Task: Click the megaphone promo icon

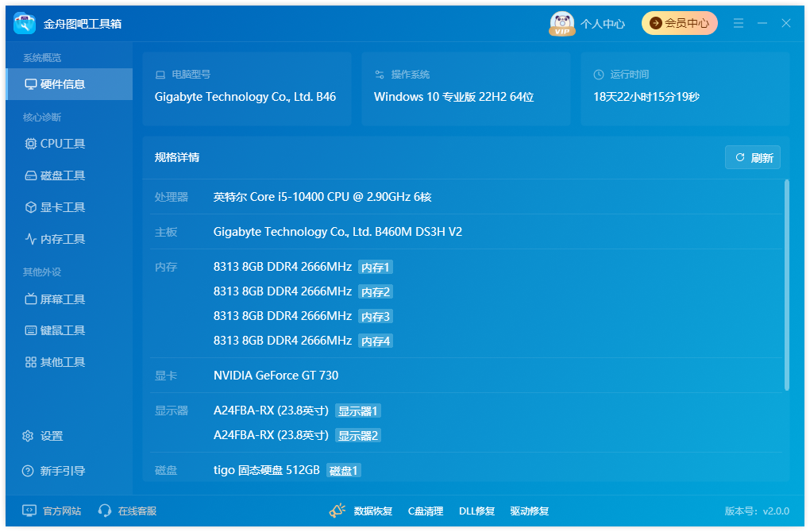Action: point(337,511)
